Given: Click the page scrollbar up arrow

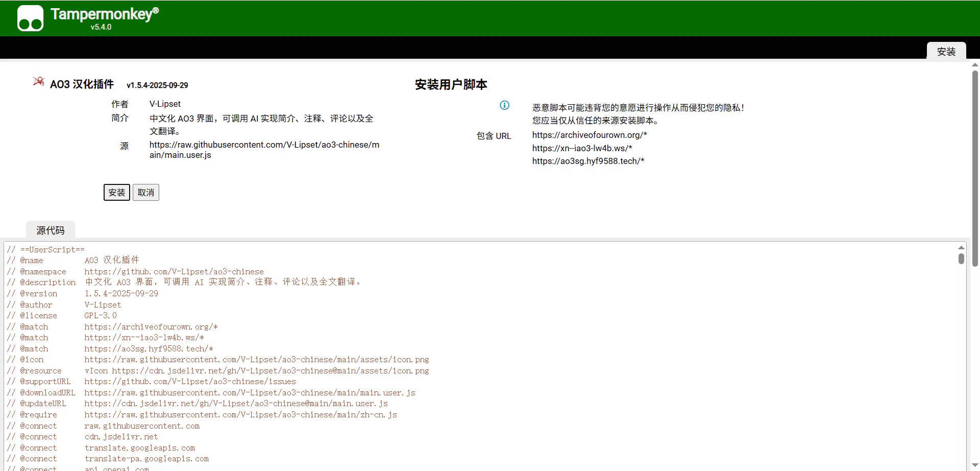Looking at the screenshot, I should [x=975, y=65].
